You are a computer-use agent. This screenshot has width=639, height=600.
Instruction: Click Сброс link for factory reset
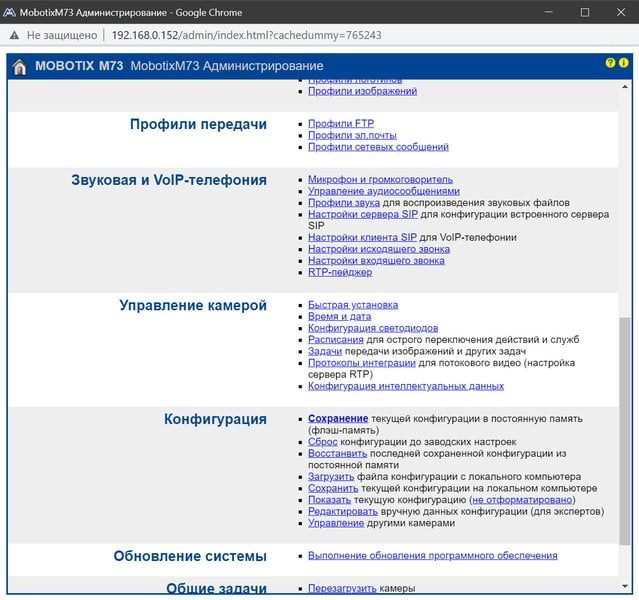tap(322, 442)
